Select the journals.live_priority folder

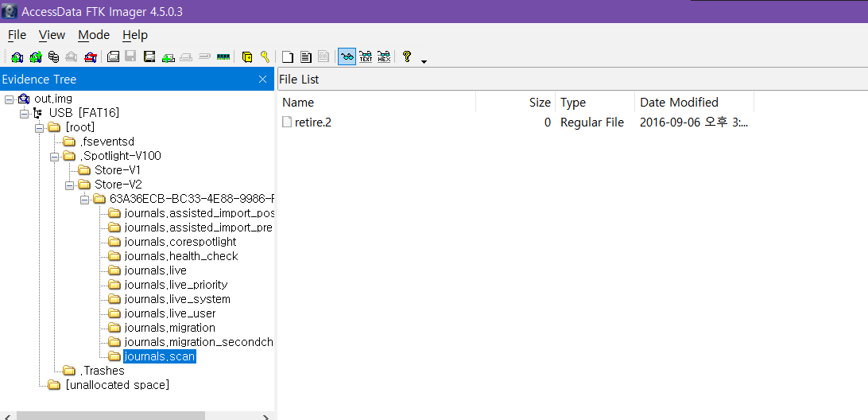coord(176,285)
